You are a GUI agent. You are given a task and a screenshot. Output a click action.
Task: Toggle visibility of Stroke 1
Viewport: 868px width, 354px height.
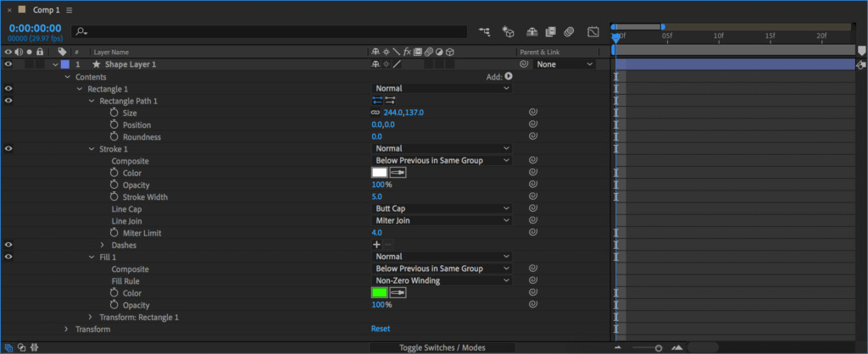8,148
